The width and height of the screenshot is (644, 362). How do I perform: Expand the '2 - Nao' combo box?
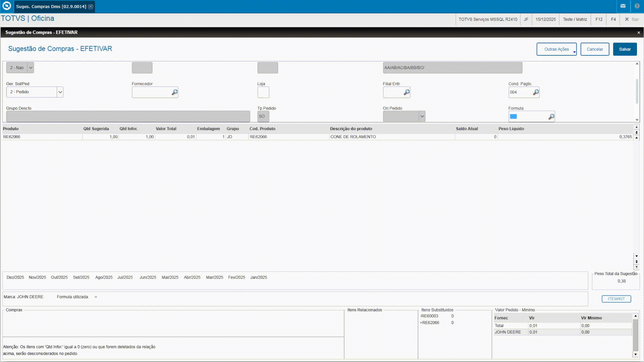point(31,68)
